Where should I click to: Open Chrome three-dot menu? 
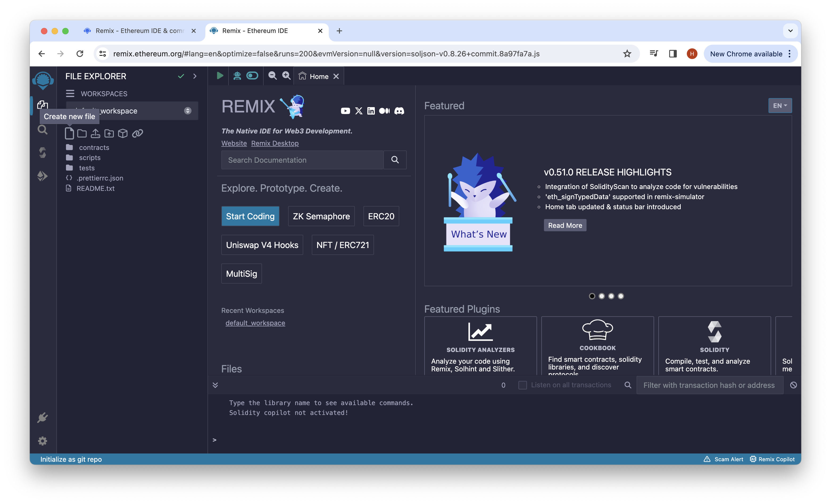coord(790,54)
